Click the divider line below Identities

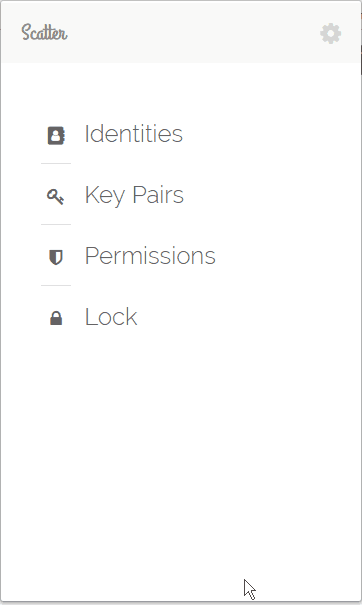(56, 164)
